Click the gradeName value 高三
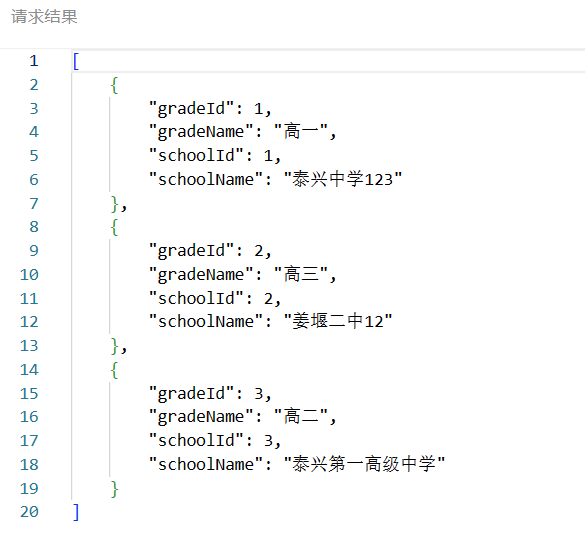 click(x=301, y=275)
